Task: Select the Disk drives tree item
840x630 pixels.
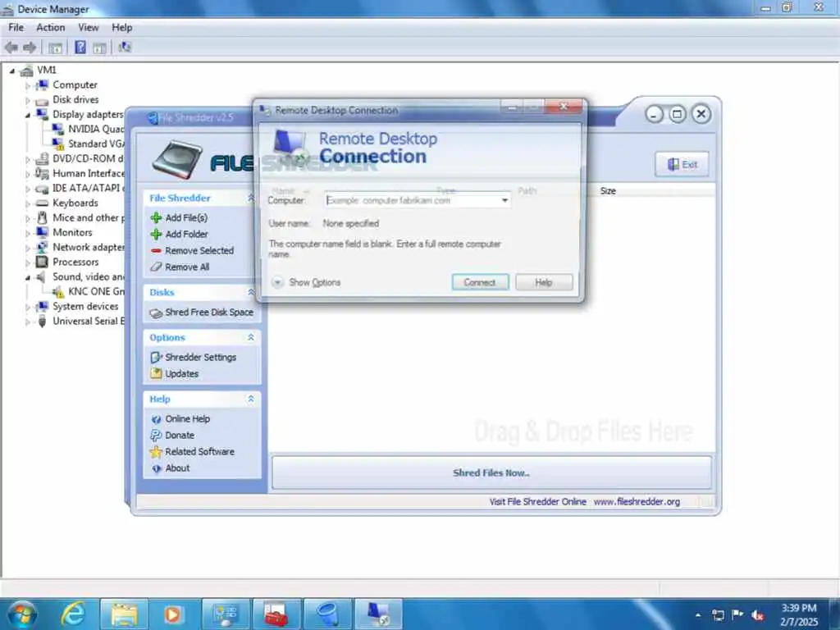Action: tap(75, 99)
